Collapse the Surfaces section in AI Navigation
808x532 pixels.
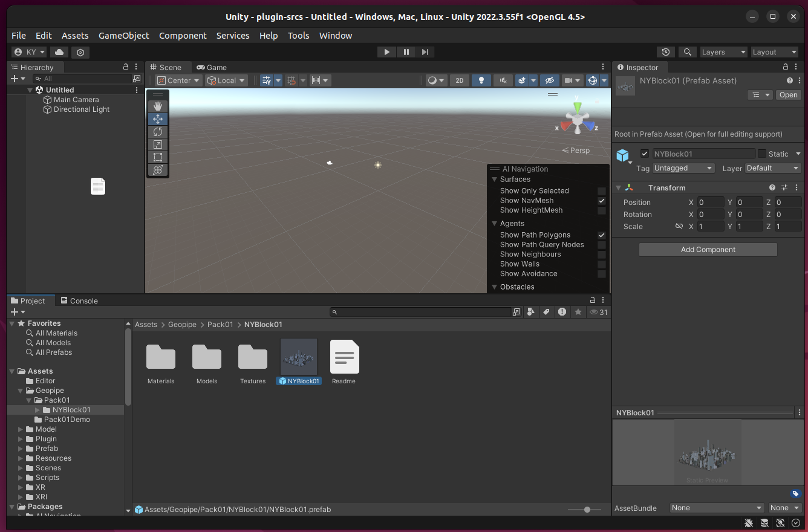[x=495, y=180]
